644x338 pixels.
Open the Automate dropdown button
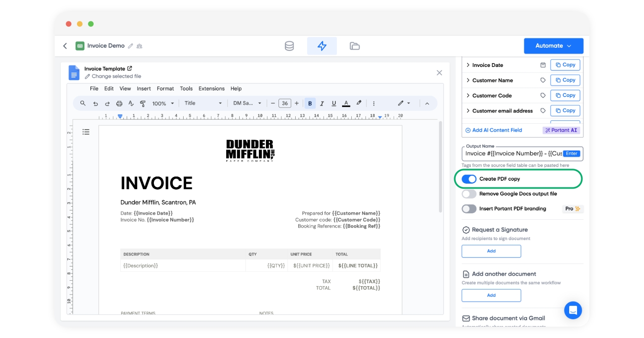click(x=553, y=46)
